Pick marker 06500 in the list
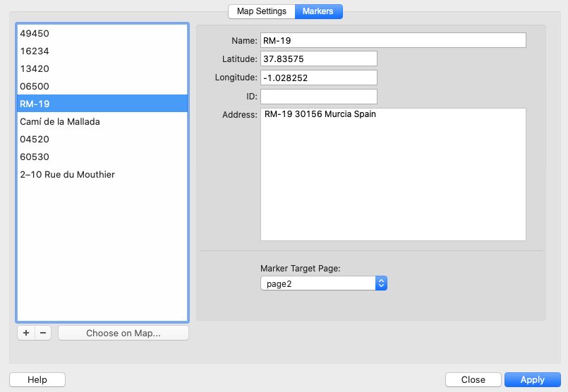Screen dimensions: 568x392 click(102, 86)
